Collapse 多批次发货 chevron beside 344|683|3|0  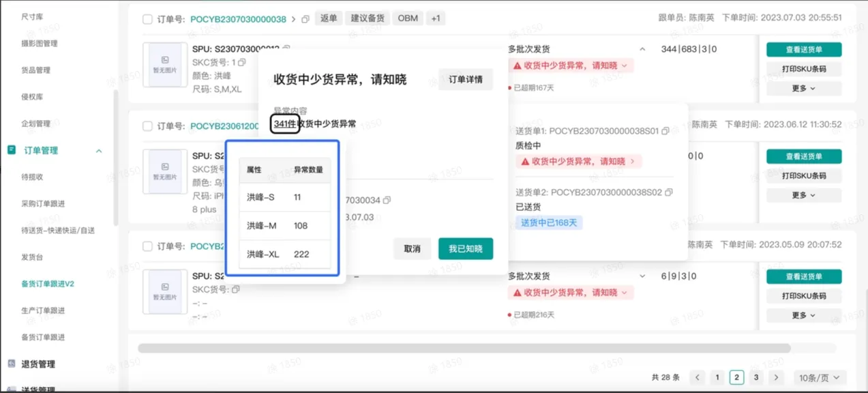pyautogui.click(x=642, y=49)
